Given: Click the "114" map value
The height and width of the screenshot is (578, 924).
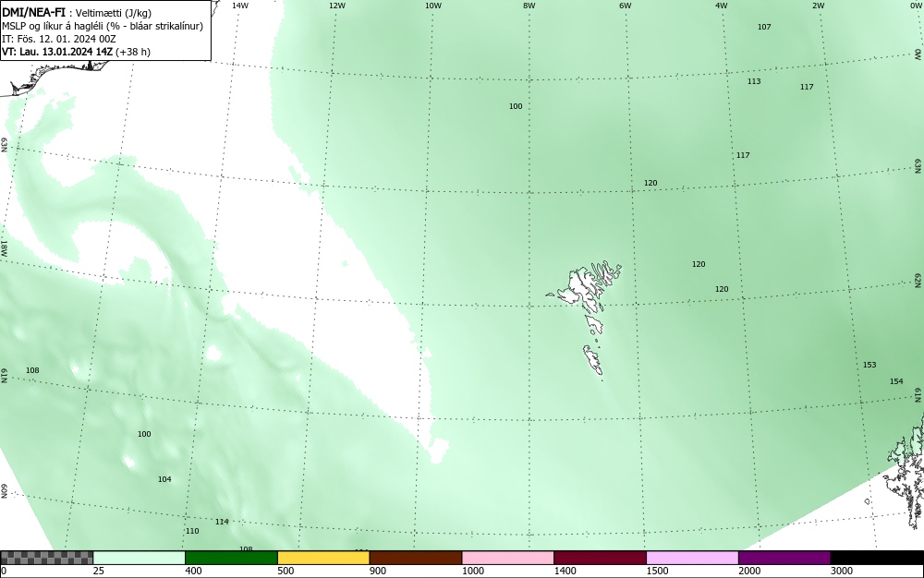Looking at the screenshot, I should pos(222,522).
